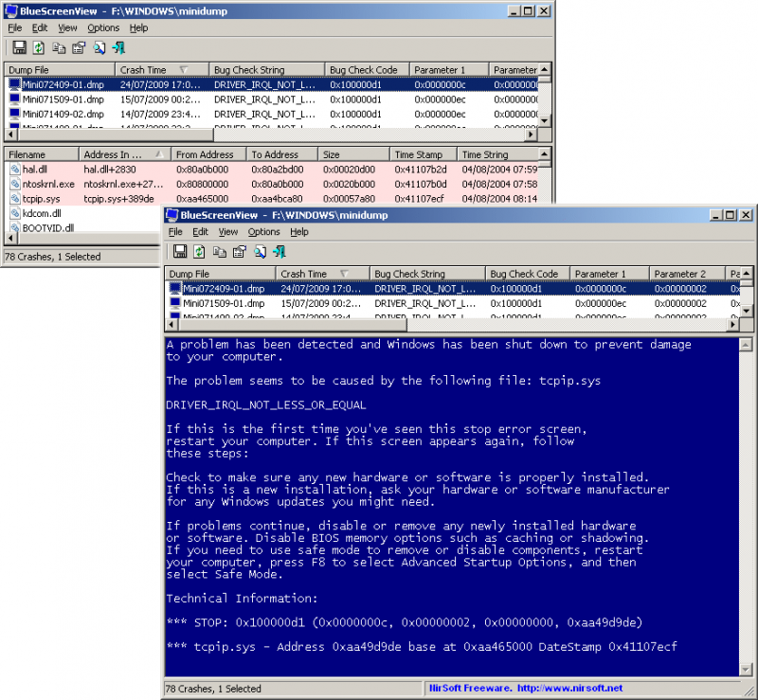Sort by Size column in back window
Screen dimensions: 758x700
pos(353,154)
